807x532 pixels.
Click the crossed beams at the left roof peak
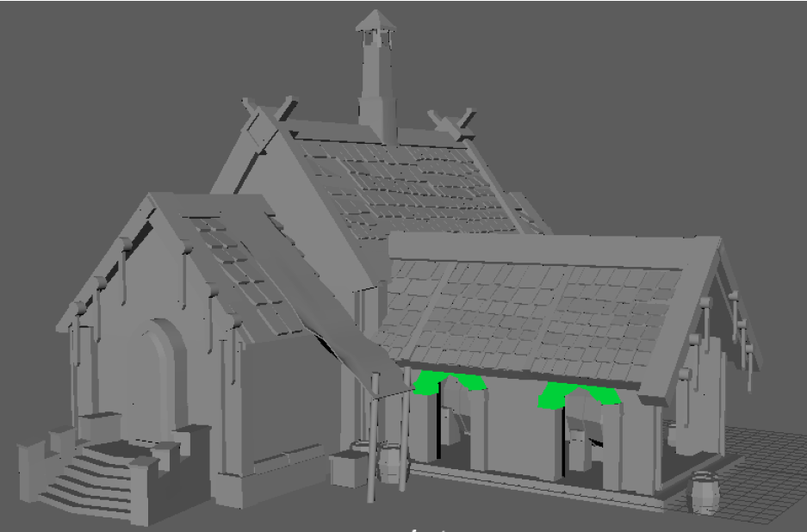coord(268,112)
